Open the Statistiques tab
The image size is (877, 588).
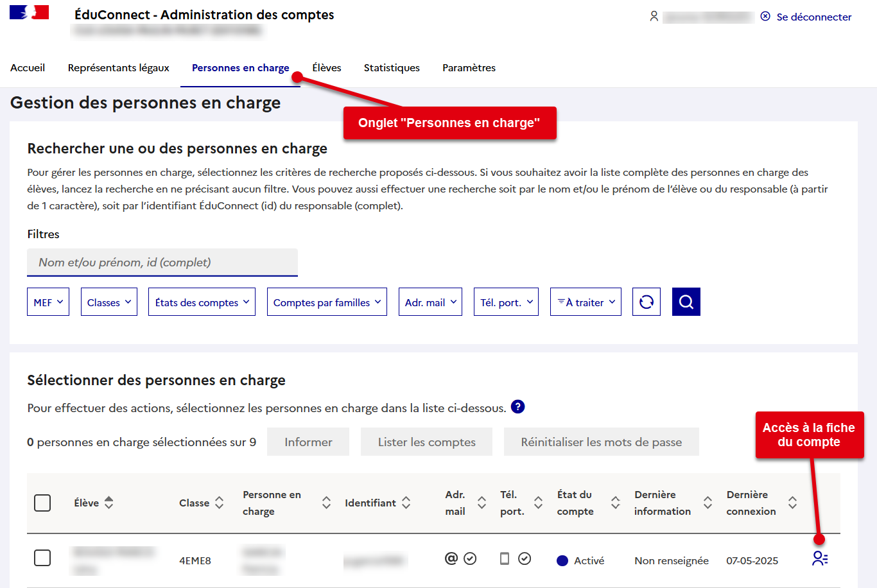click(392, 67)
